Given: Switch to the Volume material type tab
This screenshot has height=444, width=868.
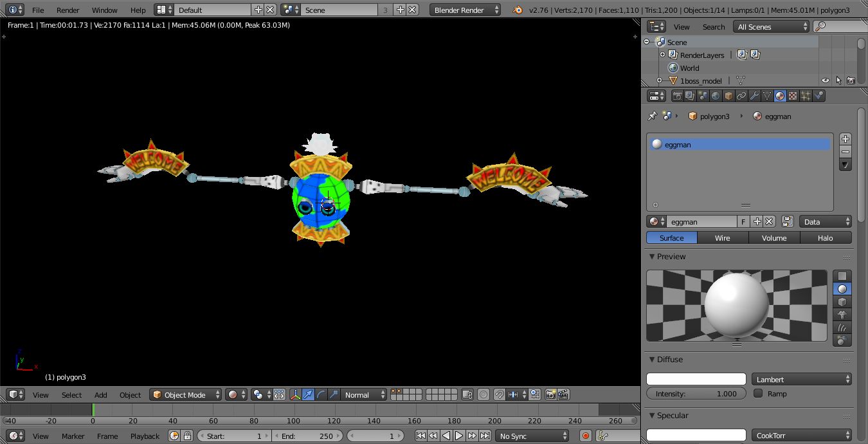Looking at the screenshot, I should pos(774,237).
